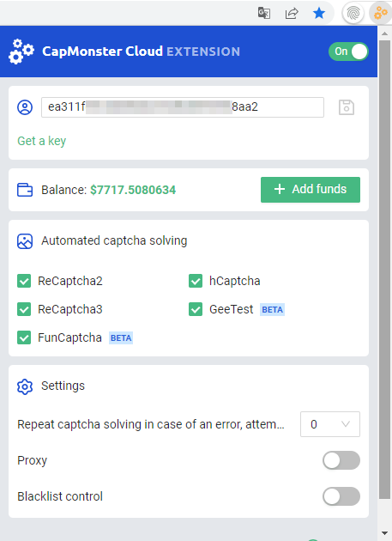Click the CapMonster gears logo icon
The height and width of the screenshot is (541, 392).
(21, 52)
